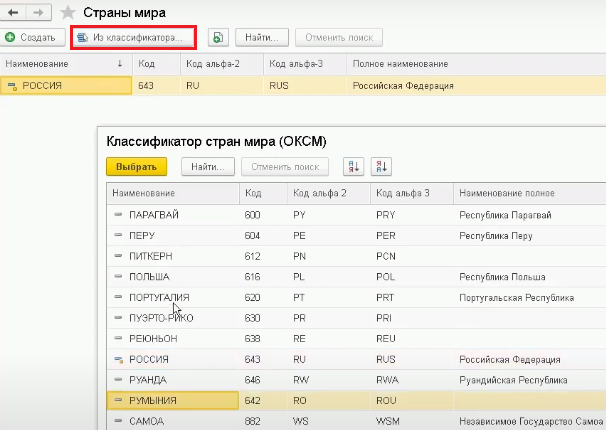Viewport: 606px width, 430px height.
Task: Click the row icon beside ПИТКЕРН
Action: (x=118, y=256)
